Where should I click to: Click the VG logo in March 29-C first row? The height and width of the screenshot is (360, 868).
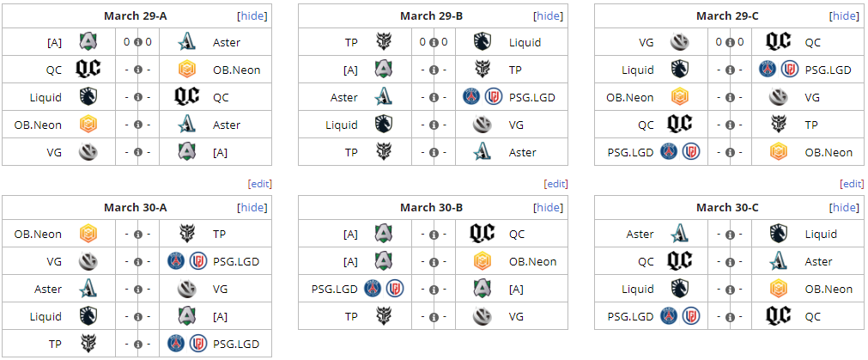(680, 42)
